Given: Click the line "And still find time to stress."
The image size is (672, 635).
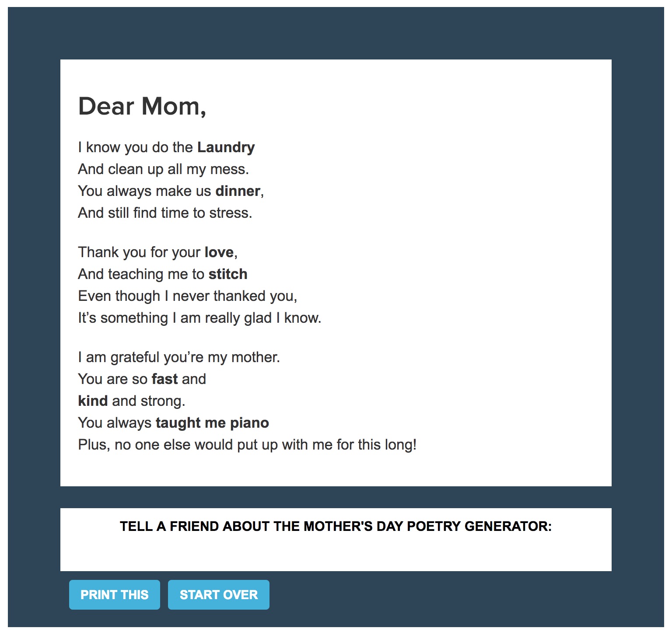Looking at the screenshot, I should [165, 213].
